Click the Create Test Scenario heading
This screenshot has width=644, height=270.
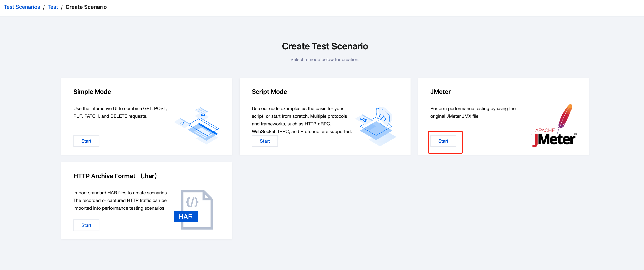pos(325,46)
